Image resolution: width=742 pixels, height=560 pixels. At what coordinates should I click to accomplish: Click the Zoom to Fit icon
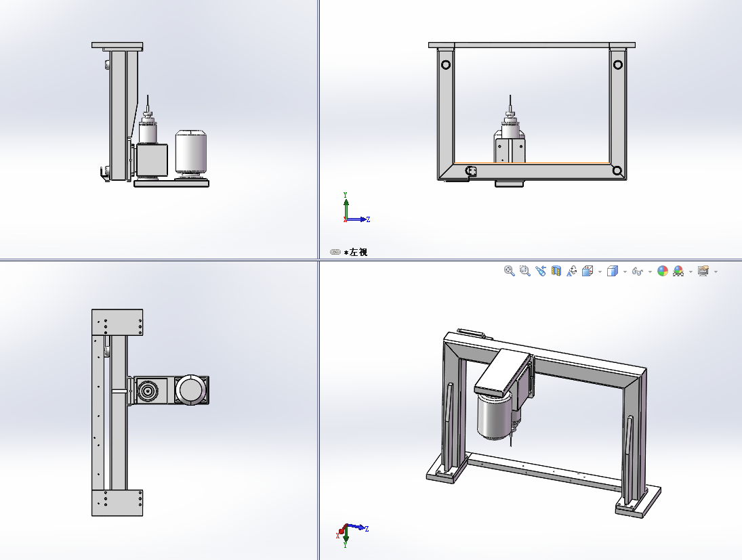(509, 271)
